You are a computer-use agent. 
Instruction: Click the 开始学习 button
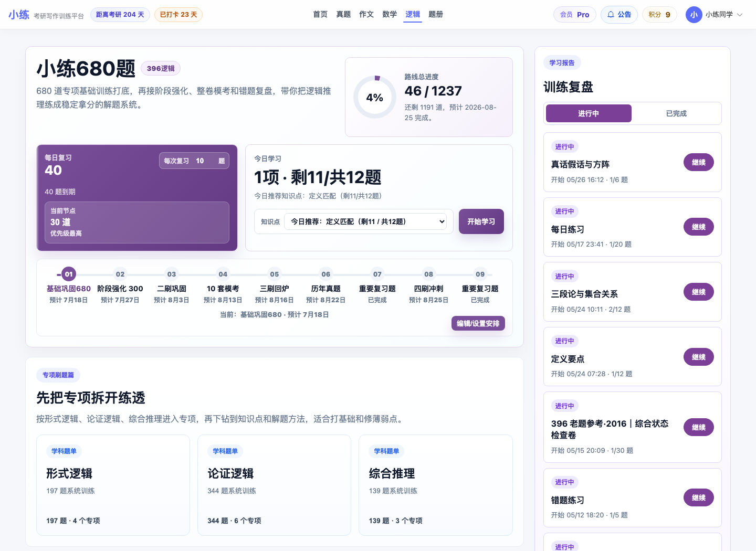[x=481, y=221]
